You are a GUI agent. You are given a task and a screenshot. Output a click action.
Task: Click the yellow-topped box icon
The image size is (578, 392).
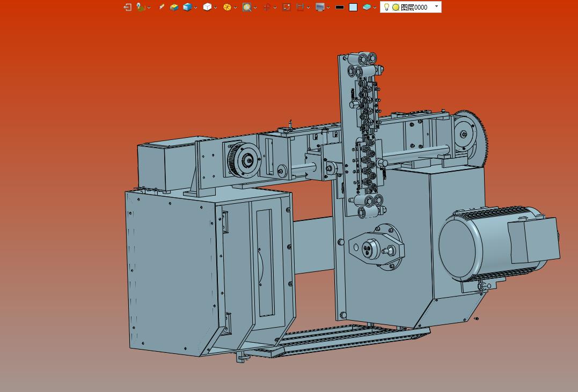(174, 7)
